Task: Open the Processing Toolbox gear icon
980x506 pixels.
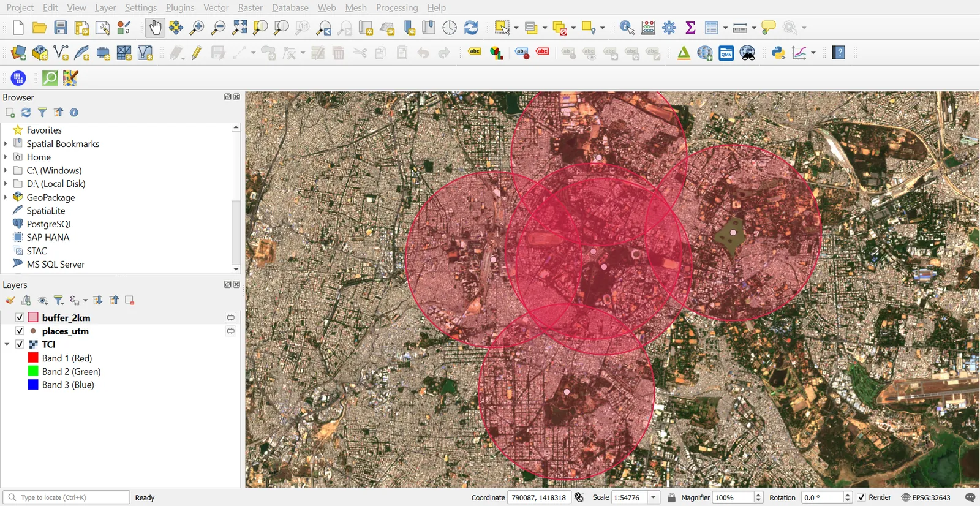Action: coord(669,28)
